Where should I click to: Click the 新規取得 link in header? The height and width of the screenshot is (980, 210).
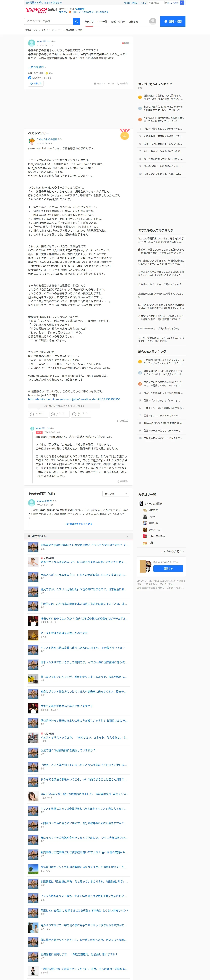pyautogui.click(x=80, y=9)
